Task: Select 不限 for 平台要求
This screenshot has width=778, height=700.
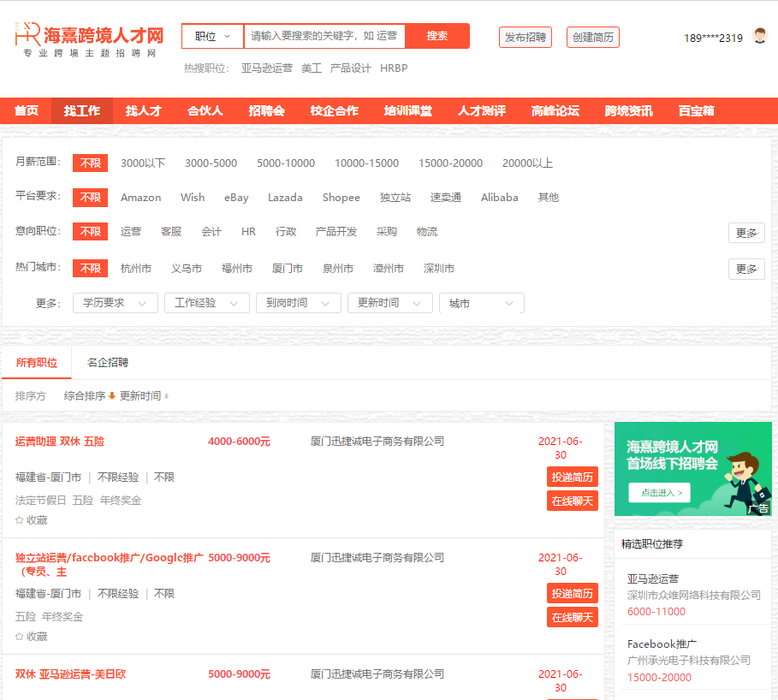Action: (x=91, y=197)
